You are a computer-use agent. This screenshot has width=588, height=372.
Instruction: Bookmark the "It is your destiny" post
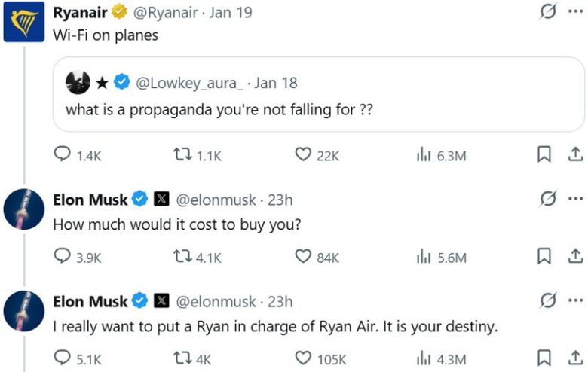(x=544, y=359)
